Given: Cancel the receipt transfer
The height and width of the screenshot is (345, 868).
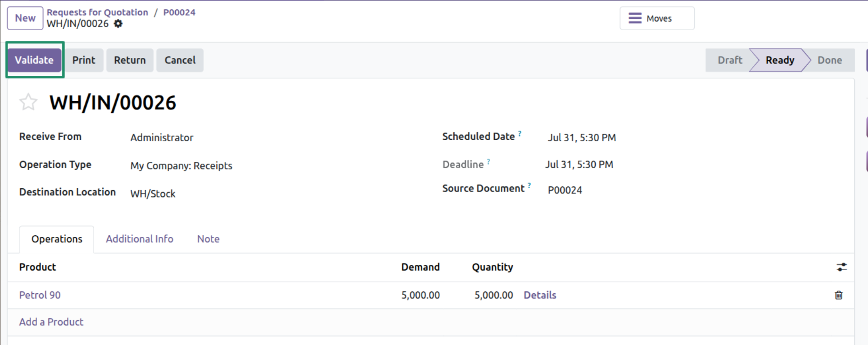Looking at the screenshot, I should pyautogui.click(x=180, y=60).
